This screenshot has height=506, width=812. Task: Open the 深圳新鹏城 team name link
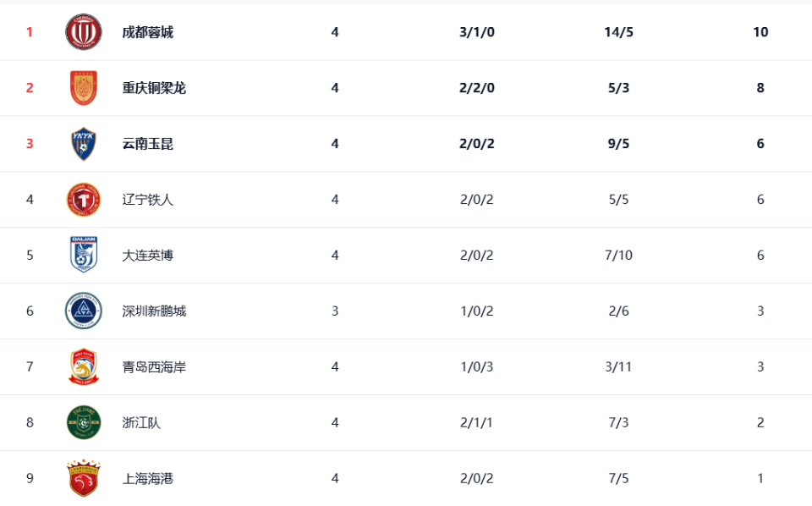pyautogui.click(x=154, y=311)
